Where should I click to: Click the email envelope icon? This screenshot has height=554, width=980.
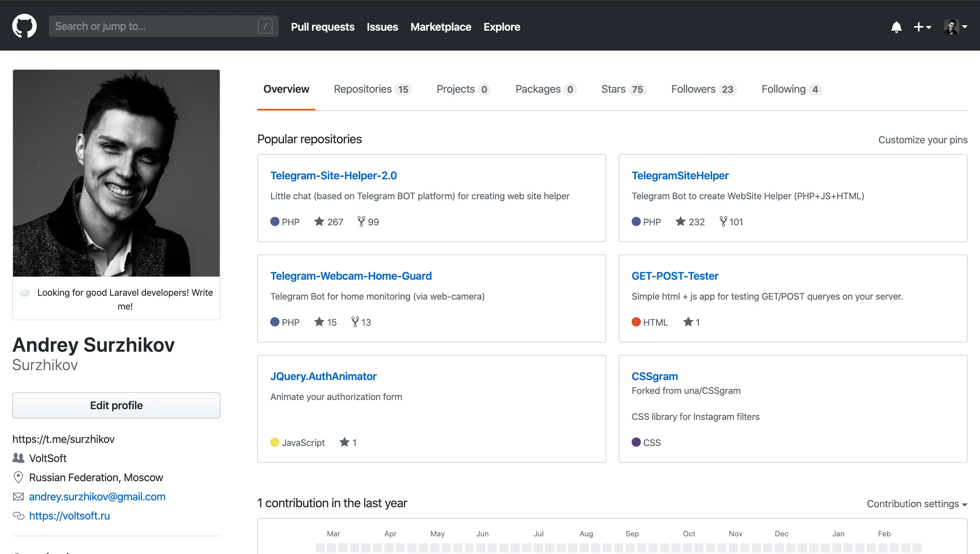click(x=18, y=496)
